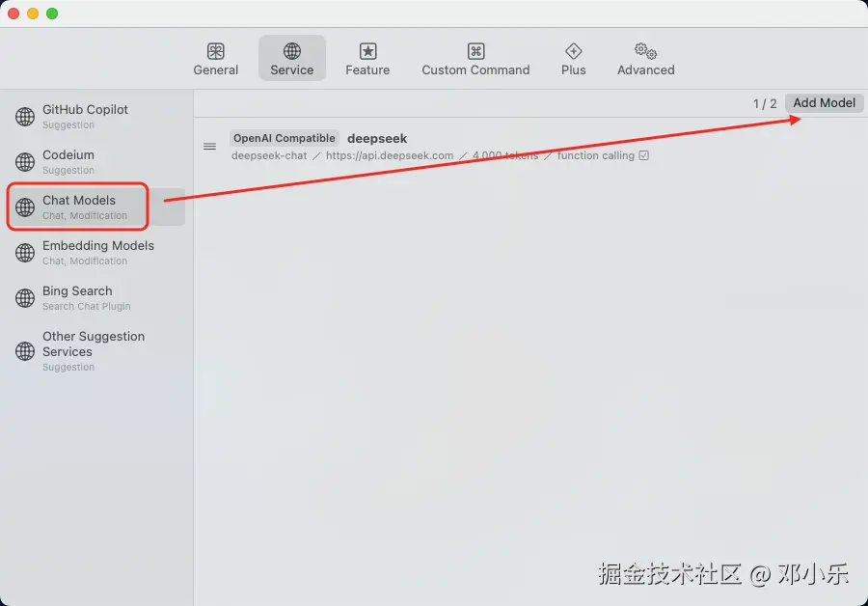The height and width of the screenshot is (606, 868).
Task: Select Codeium suggestion service
Action: (96, 162)
